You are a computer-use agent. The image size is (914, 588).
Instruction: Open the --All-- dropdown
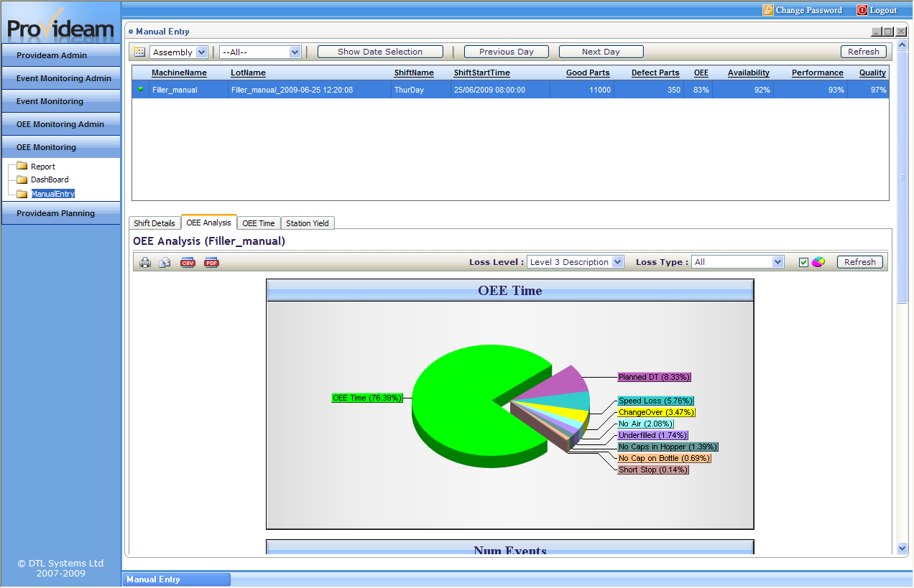point(260,52)
